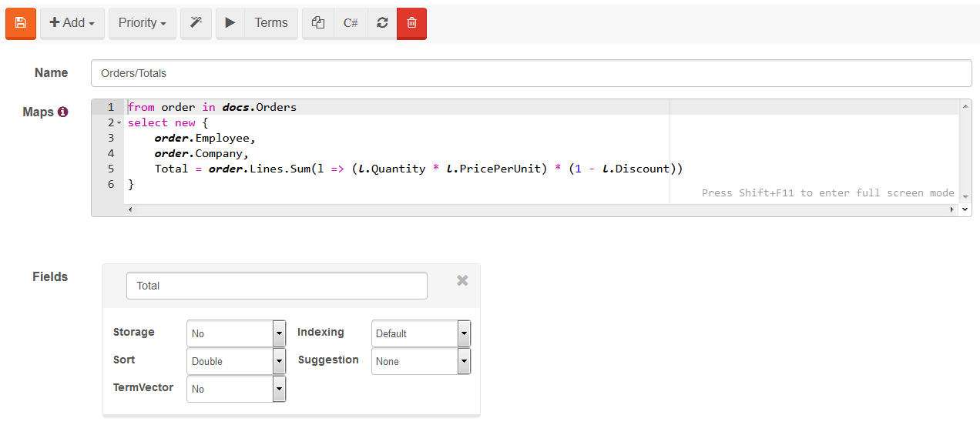
Task: Click on 'order.Company,' code line
Action: click(201, 153)
